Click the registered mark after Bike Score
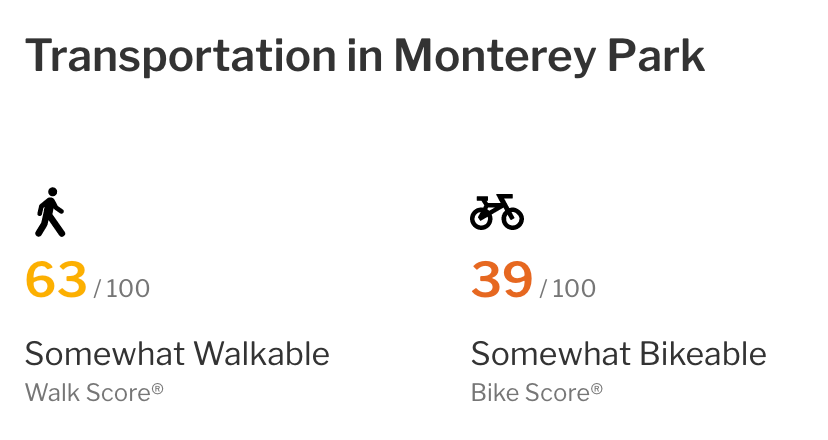The height and width of the screenshot is (440, 828). pos(596,389)
